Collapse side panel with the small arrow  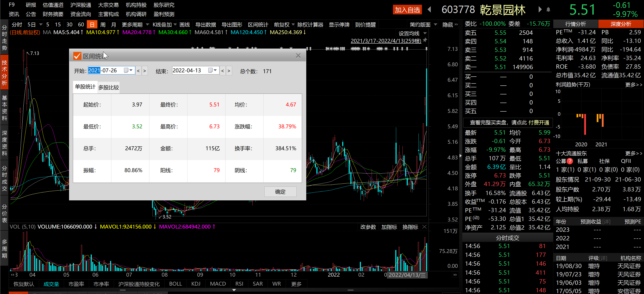[x=460, y=156]
